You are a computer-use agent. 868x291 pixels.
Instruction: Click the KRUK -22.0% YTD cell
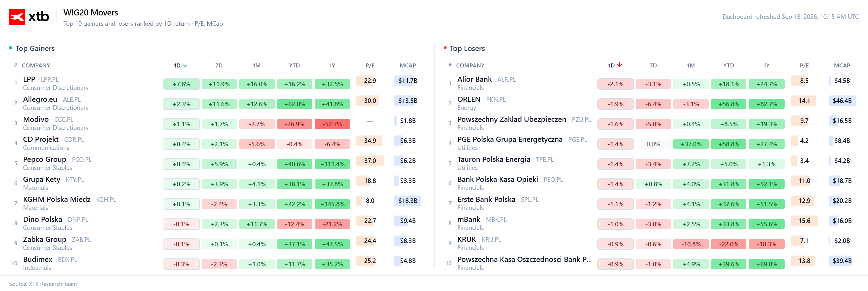tap(728, 244)
